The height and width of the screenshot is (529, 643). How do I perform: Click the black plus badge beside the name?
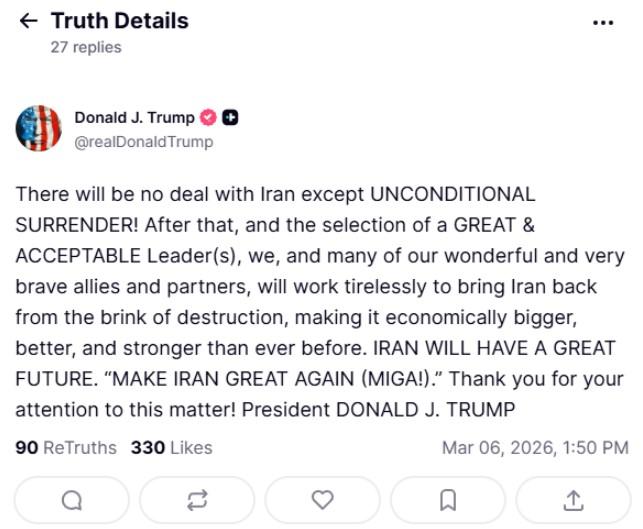(x=230, y=118)
